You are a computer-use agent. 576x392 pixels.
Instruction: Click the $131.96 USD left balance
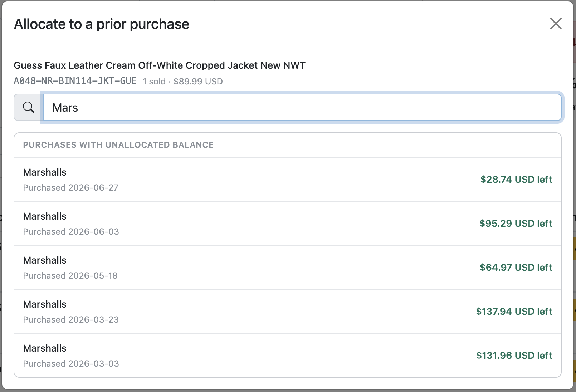click(x=514, y=356)
